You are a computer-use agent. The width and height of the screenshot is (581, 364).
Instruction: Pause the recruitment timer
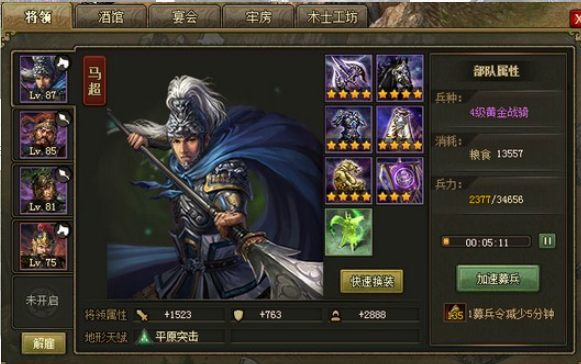pyautogui.click(x=547, y=241)
